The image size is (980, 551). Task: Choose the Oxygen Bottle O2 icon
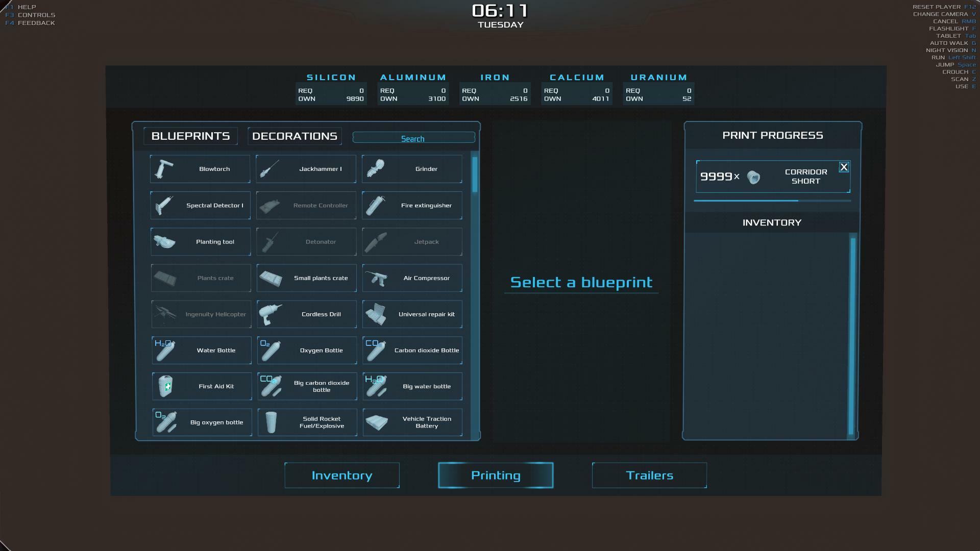[271, 350]
